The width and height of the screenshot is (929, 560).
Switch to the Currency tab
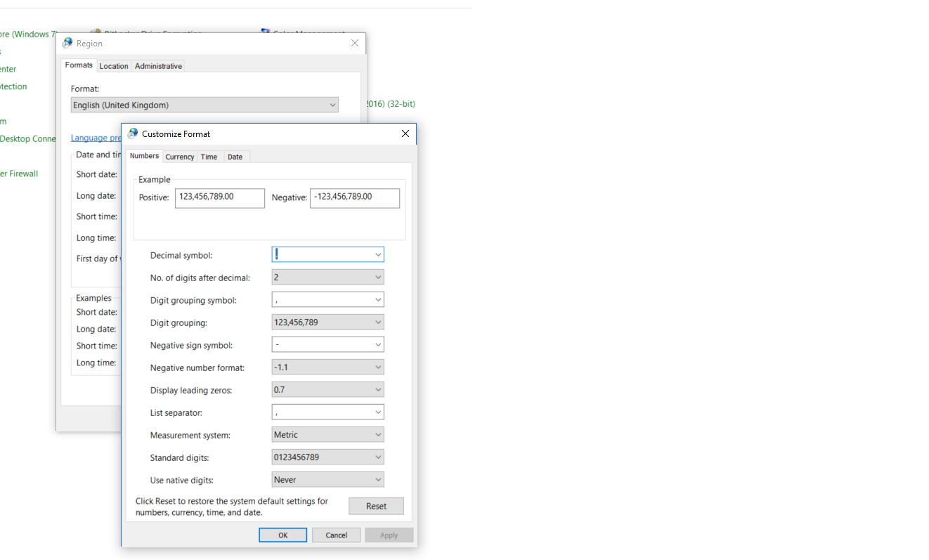(179, 156)
